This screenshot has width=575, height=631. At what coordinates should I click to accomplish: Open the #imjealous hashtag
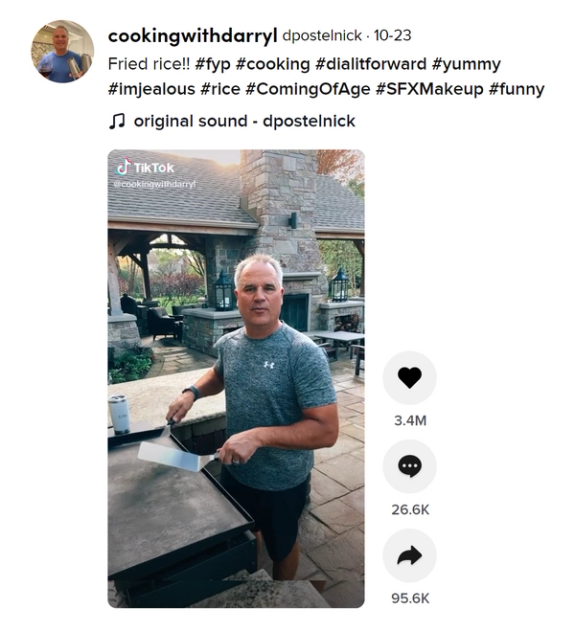(151, 89)
